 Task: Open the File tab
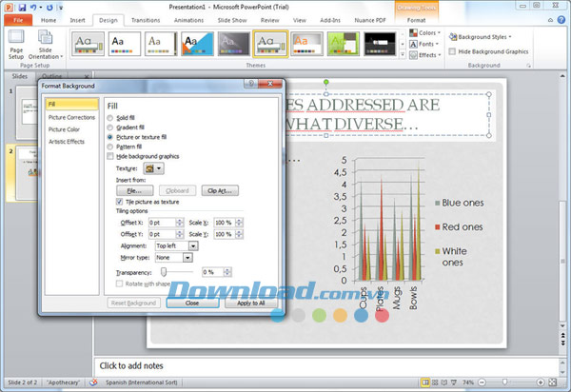18,20
